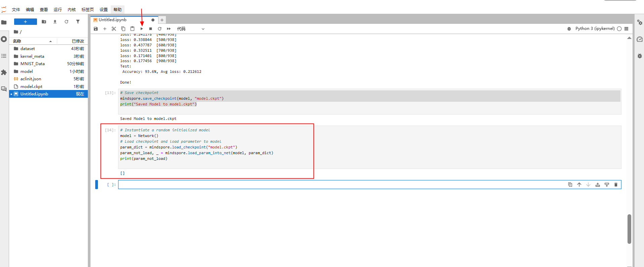Open the table of contents panel
Image resolution: width=644 pixels, height=267 pixels.
4,56
